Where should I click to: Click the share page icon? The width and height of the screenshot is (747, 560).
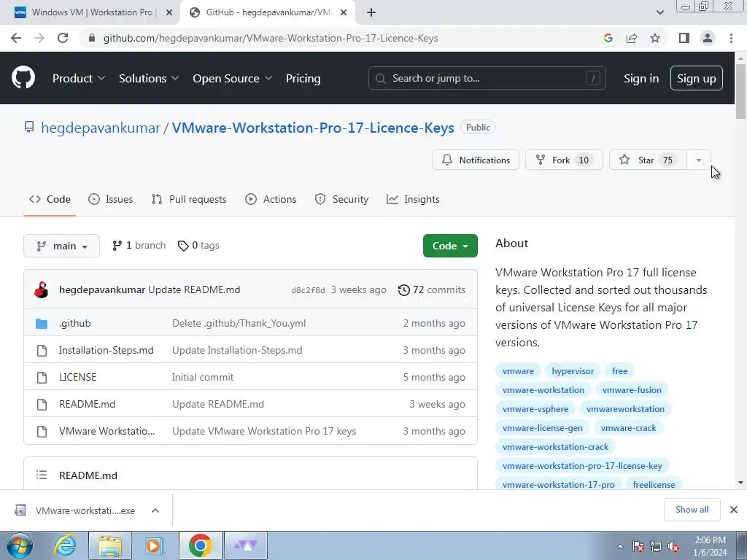[x=632, y=38]
